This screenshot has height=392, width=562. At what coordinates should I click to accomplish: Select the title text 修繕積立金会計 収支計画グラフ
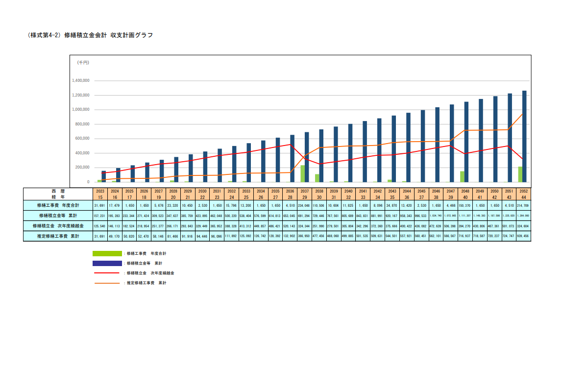click(109, 35)
